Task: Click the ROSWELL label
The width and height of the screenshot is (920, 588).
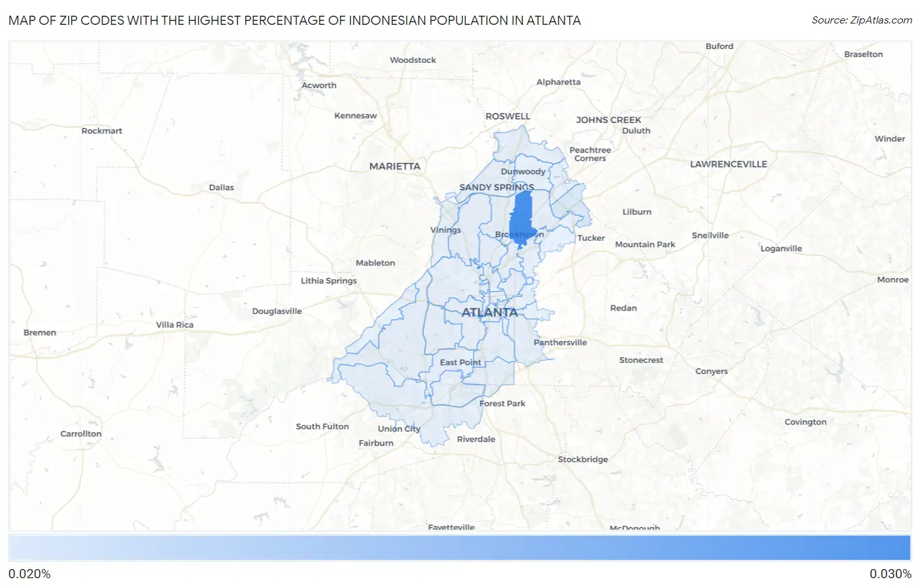Action: pyautogui.click(x=508, y=116)
